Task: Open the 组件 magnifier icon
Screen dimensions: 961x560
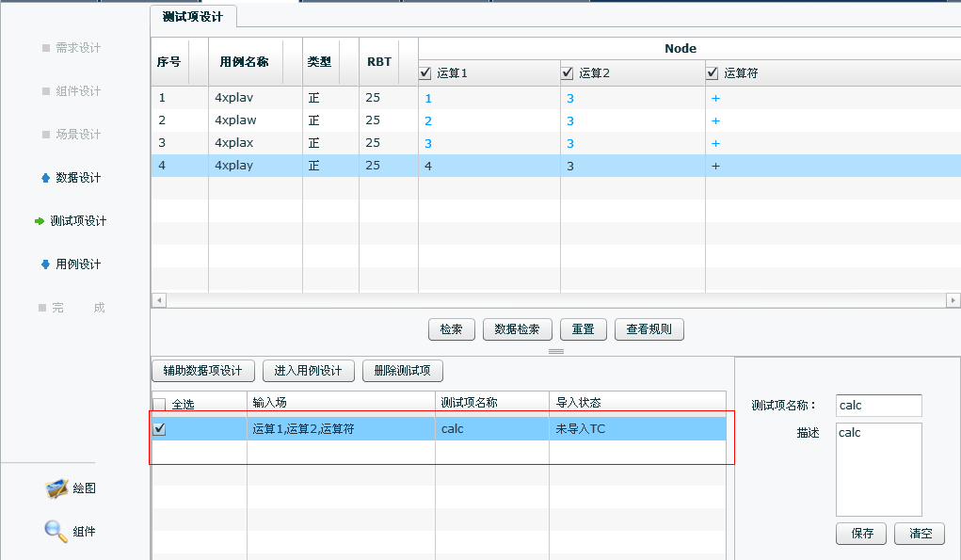Action: pyautogui.click(x=56, y=532)
